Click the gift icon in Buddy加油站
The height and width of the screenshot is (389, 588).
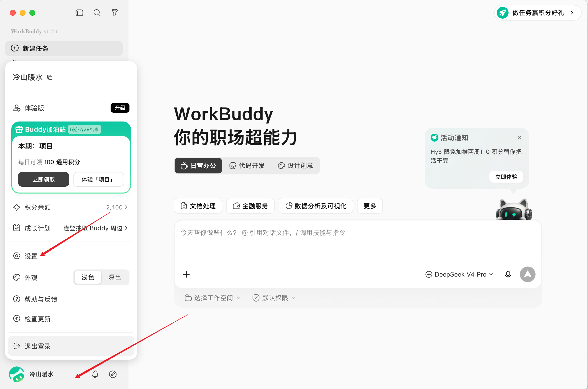(19, 129)
